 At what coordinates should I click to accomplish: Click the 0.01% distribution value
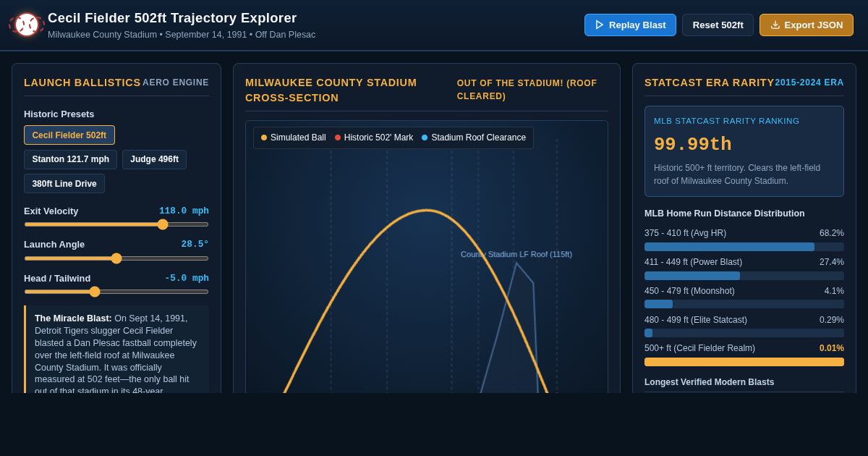click(x=832, y=348)
